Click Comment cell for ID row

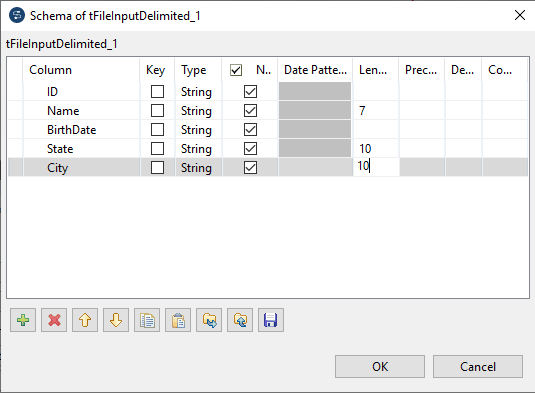click(505, 91)
